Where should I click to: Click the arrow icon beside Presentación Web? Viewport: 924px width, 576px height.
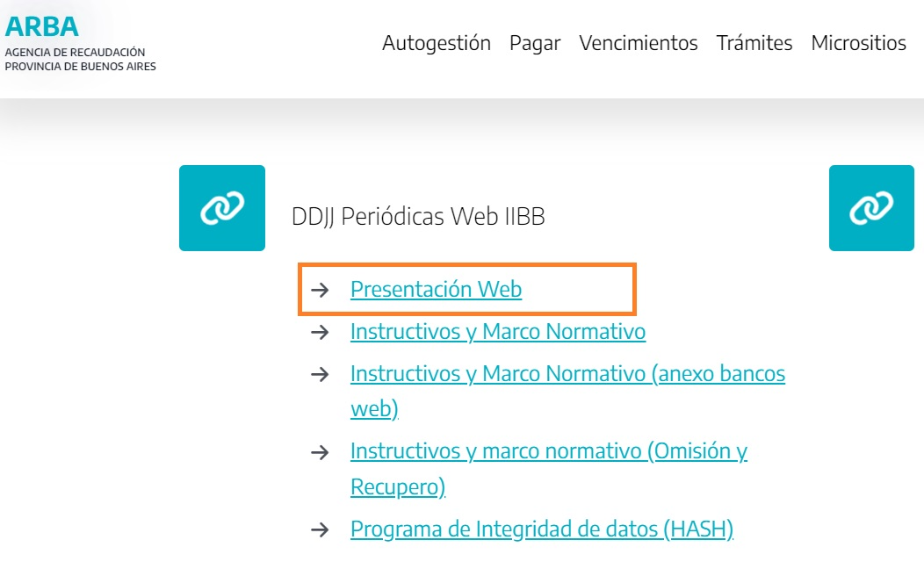point(320,290)
